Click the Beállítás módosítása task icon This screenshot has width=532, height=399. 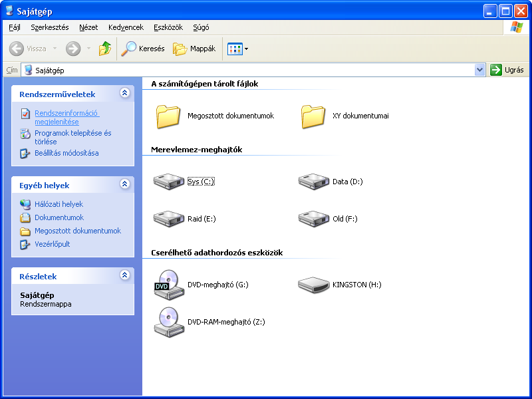pos(25,154)
